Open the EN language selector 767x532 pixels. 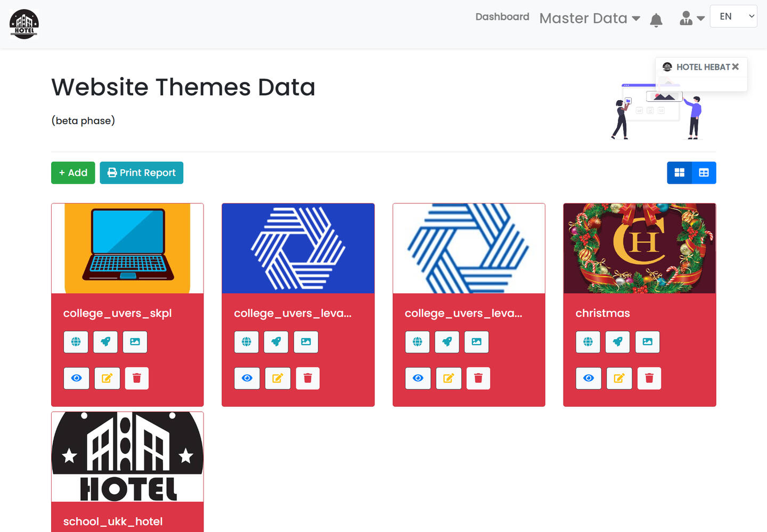click(x=733, y=17)
